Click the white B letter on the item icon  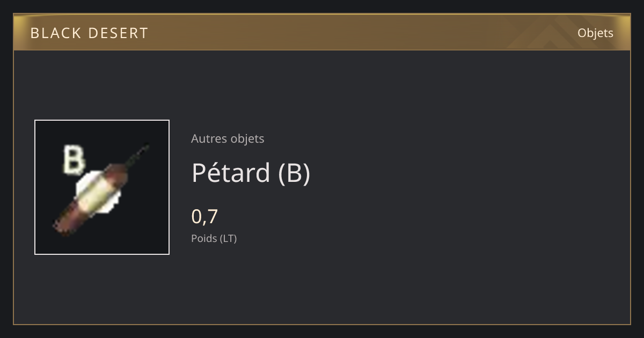coord(74,160)
